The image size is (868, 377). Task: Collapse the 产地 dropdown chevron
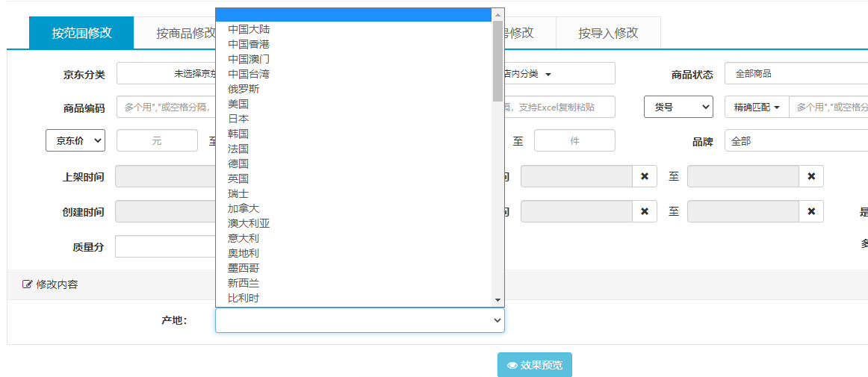tap(497, 320)
